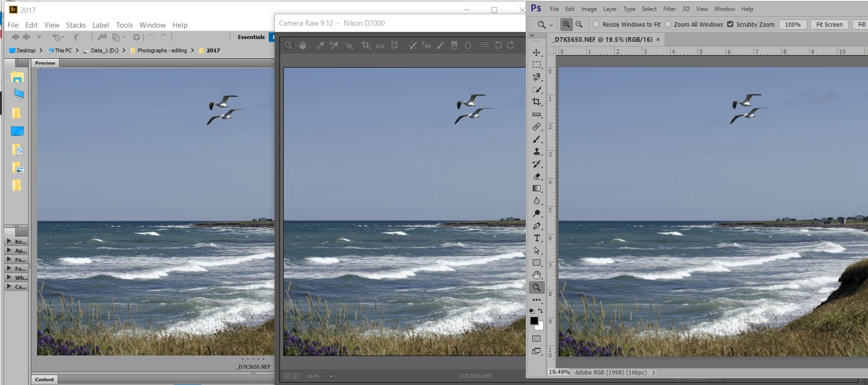This screenshot has width=868, height=385.
Task: Select Camera Raw Radial Filter
Action: coord(468,45)
